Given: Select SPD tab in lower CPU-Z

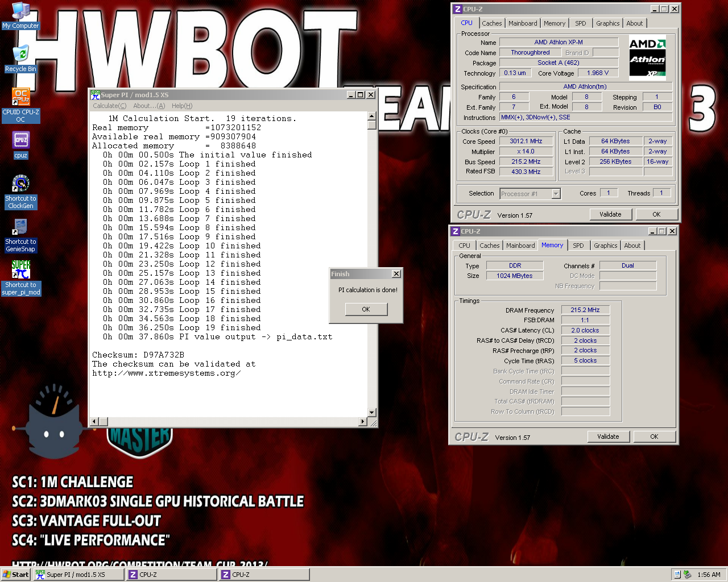Looking at the screenshot, I should [578, 246].
